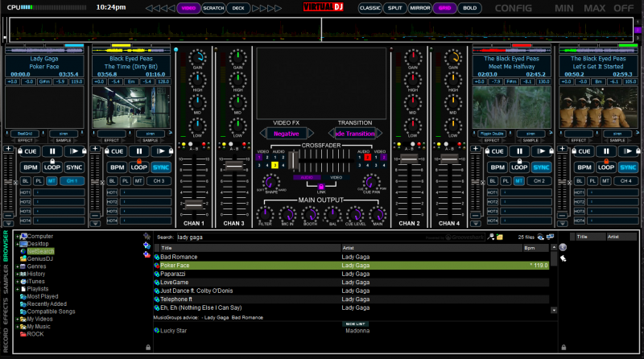Screen dimensions: 644x359
Task: Click the add virtual folder icon beside folder tree
Action: pos(147,246)
